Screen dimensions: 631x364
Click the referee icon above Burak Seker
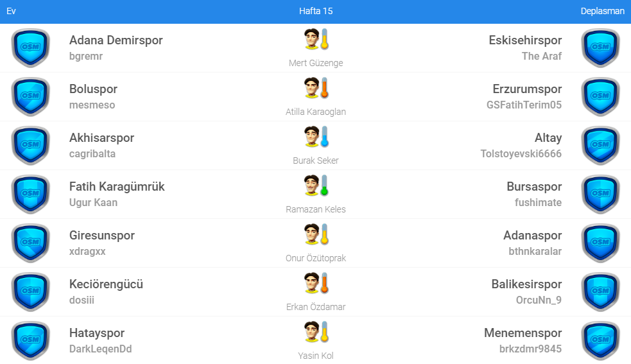(316, 137)
